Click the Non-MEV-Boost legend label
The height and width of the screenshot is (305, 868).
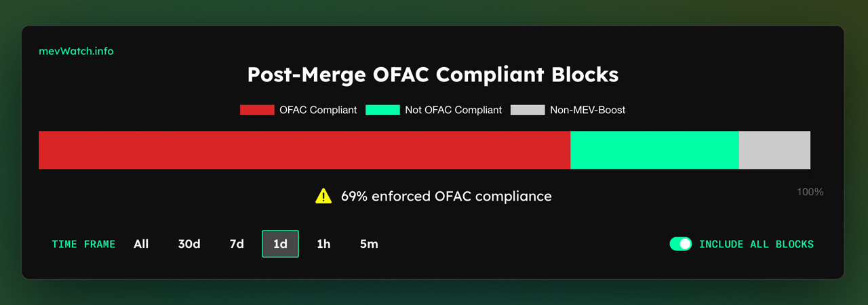(588, 110)
